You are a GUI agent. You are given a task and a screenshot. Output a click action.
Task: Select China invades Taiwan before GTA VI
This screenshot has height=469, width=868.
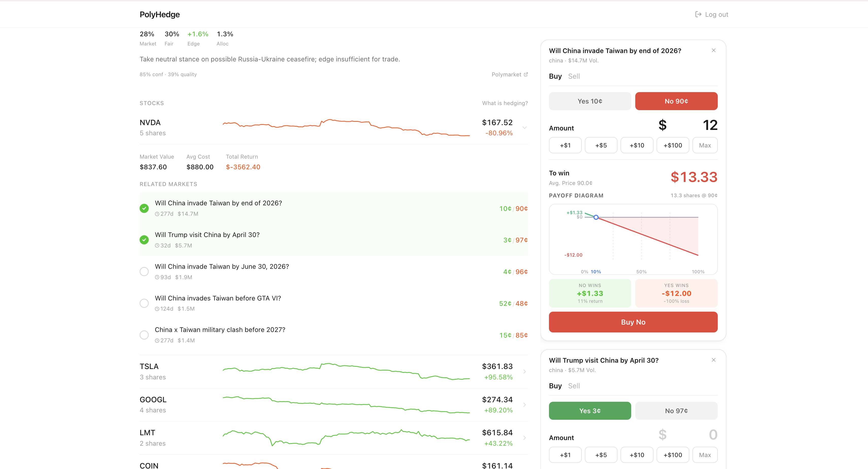[144, 303]
